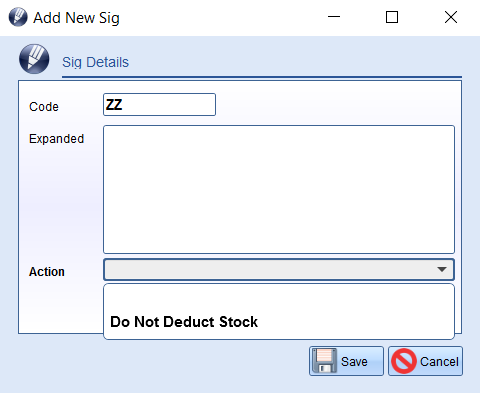Click the bold Action label
Viewport: 480px width, 393px height.
click(47, 272)
